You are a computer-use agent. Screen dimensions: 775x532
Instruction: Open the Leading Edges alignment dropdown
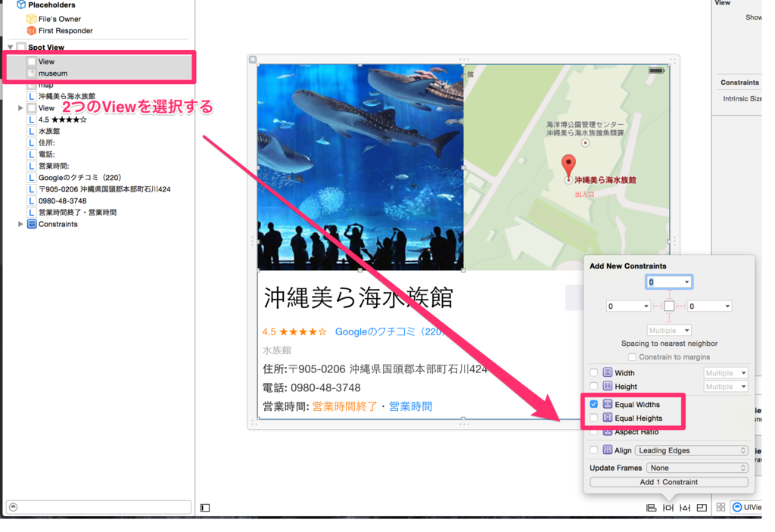[x=692, y=450]
